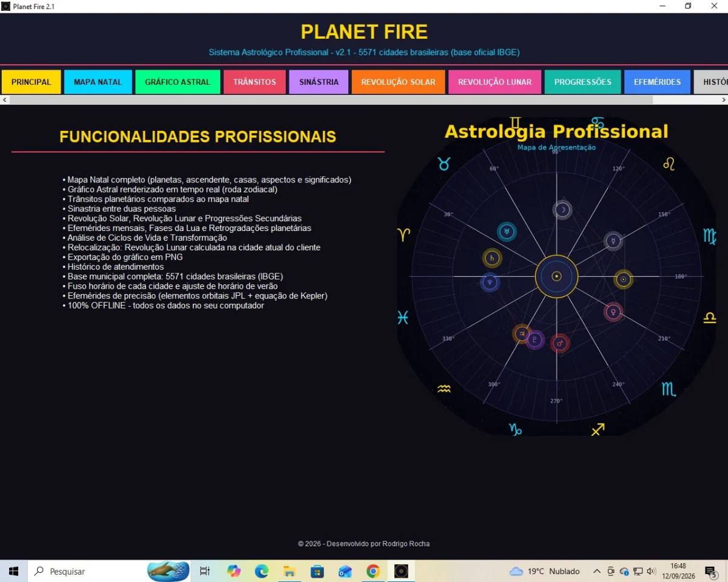This screenshot has width=728, height=582.
Task: Click the Pesquisar taskbar search box
Action: pos(109,571)
